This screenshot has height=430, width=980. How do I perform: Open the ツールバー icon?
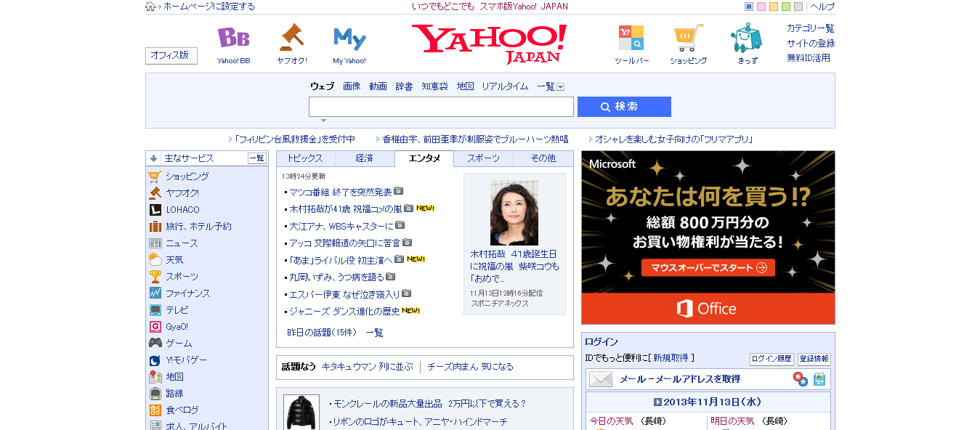(x=631, y=37)
